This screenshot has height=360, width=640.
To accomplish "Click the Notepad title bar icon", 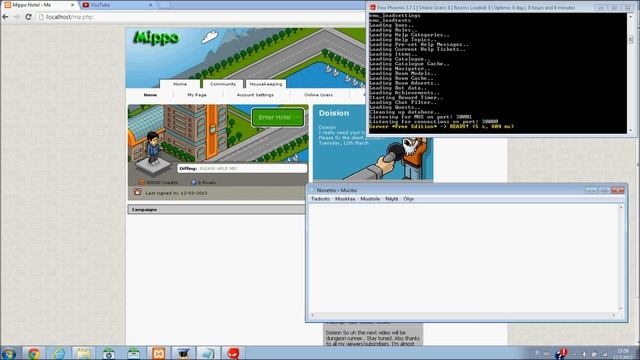I will [x=312, y=190].
